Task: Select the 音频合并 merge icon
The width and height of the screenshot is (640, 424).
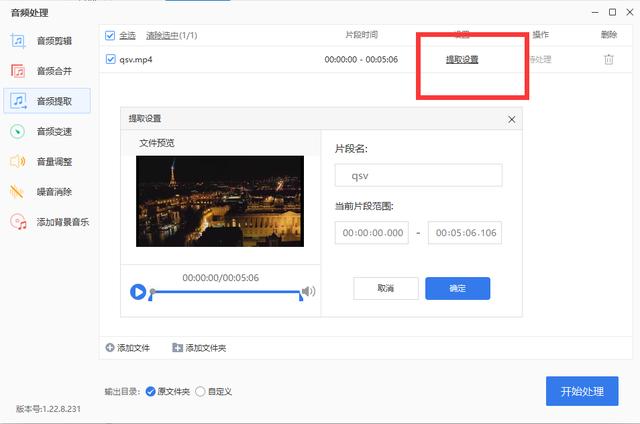Action: coord(18,71)
